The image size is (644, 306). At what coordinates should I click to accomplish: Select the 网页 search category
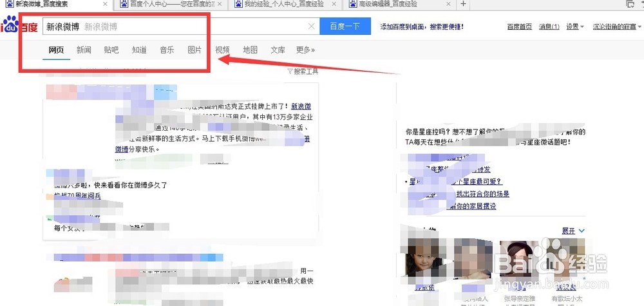(x=56, y=50)
